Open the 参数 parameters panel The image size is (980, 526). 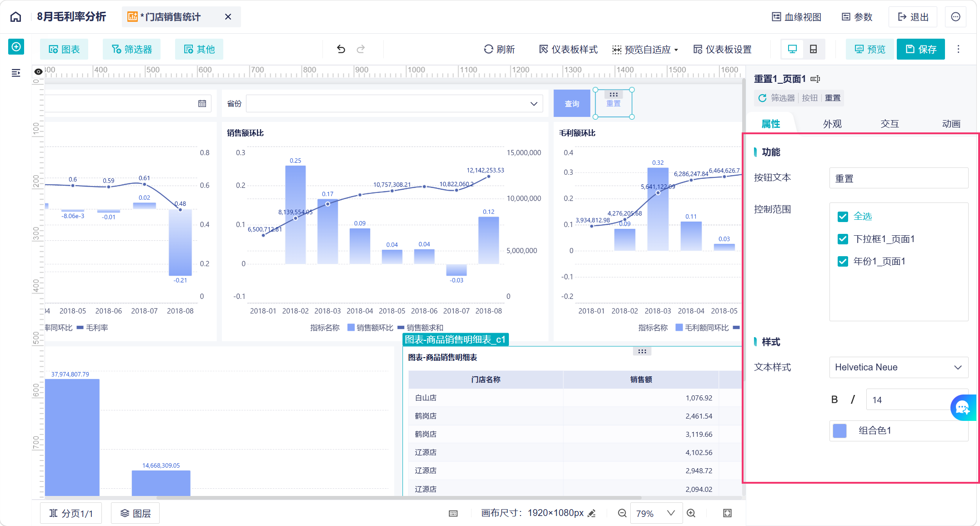[857, 17]
